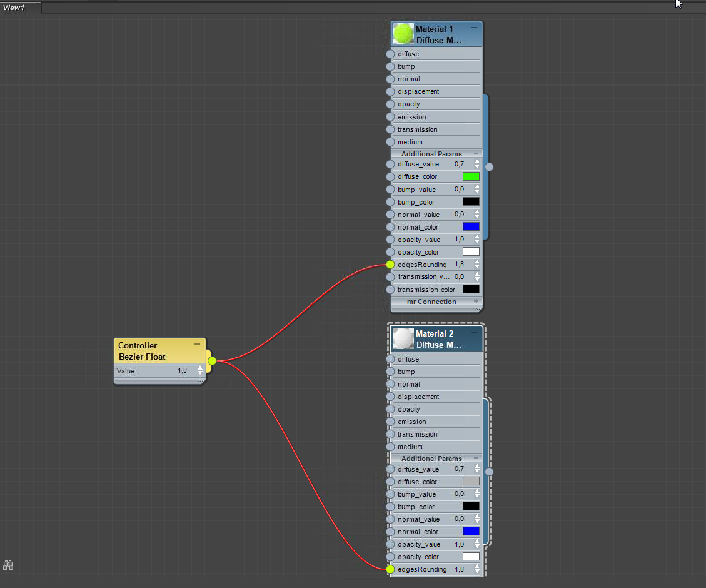Click Material 1 bump input socket
Image resolution: width=706 pixels, height=588 pixels.
tap(390, 67)
